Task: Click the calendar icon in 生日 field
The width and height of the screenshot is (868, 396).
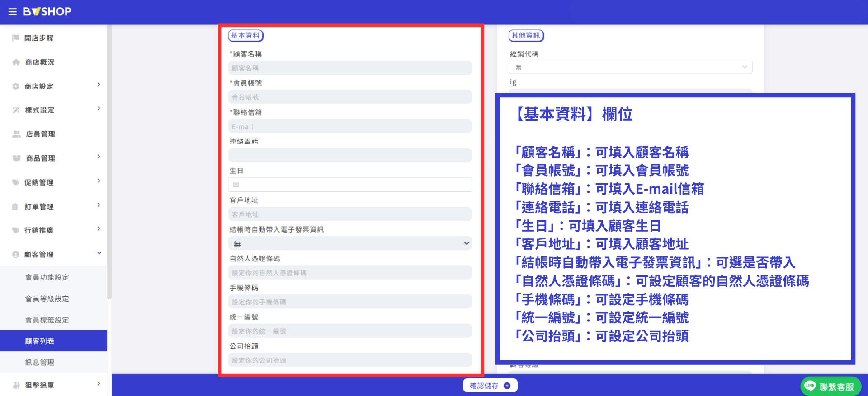Action: coord(236,184)
